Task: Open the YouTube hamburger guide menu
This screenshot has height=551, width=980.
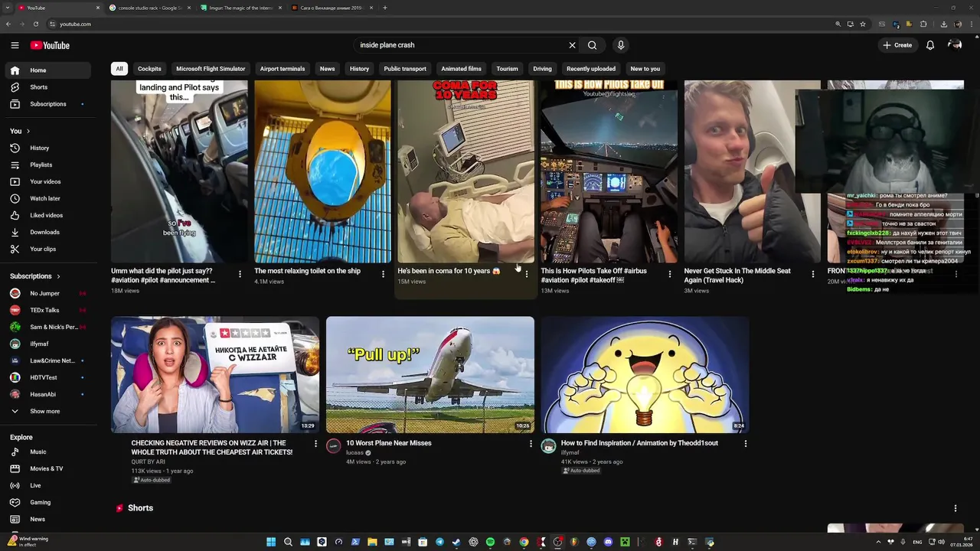Action: click(15, 45)
